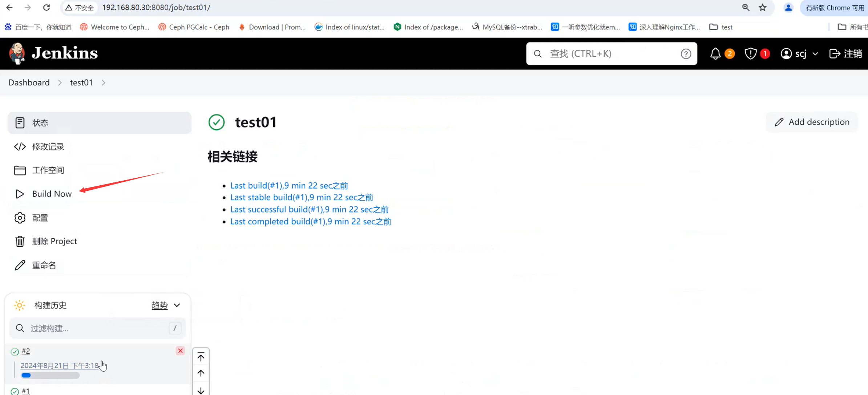Viewport: 868px width, 395px height.
Task: Click build #2 progress bar
Action: (50, 375)
